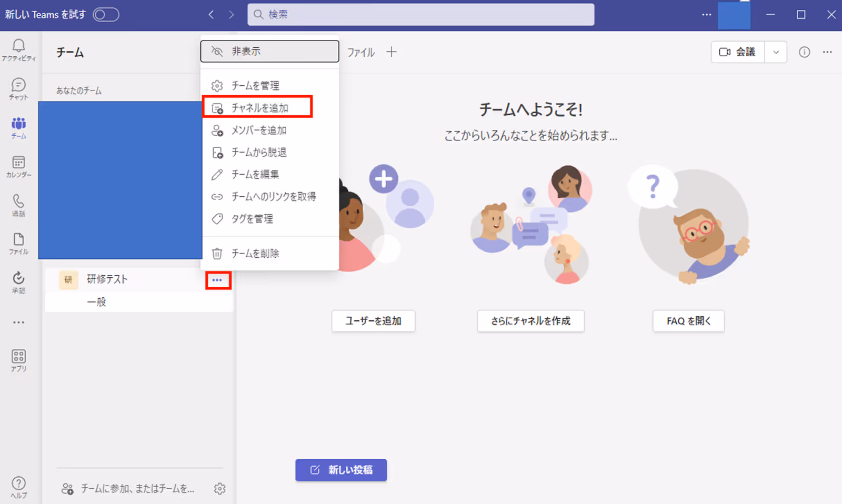Open Help (ヘルプ) in the sidebar
842x504 pixels.
tap(19, 488)
